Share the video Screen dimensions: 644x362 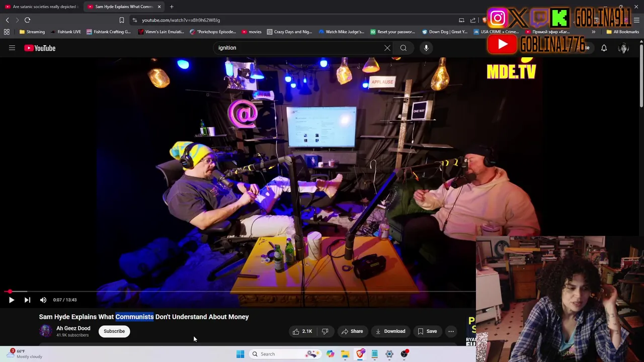(x=352, y=331)
